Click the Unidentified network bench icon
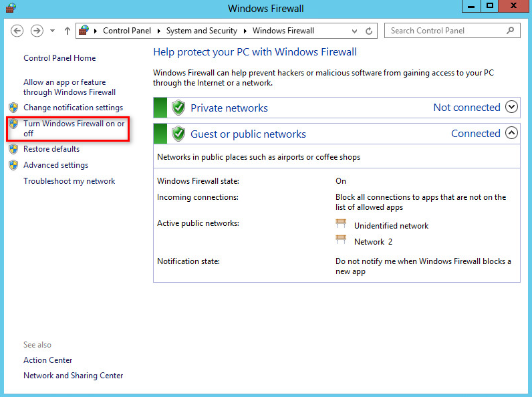This screenshot has height=397, width=532. (x=341, y=224)
